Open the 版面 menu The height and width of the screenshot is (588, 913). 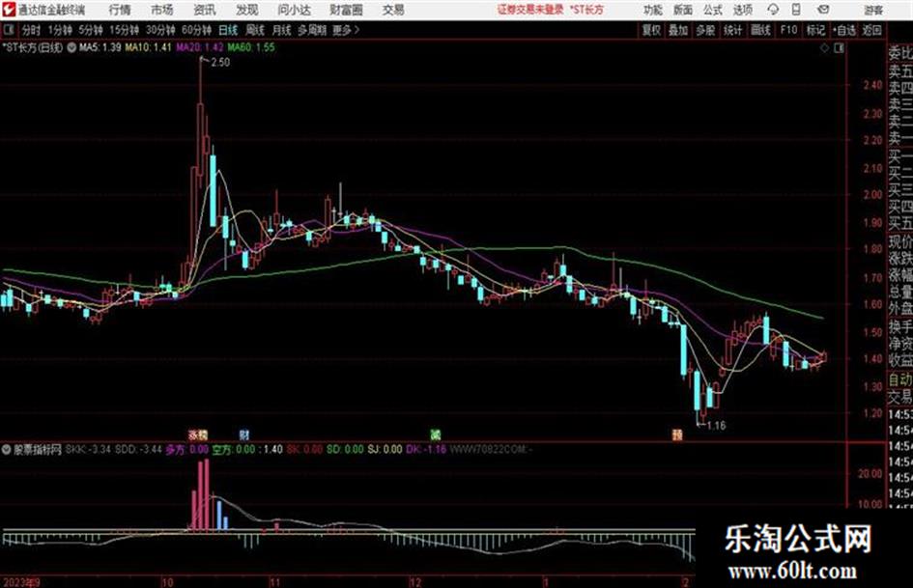683,10
